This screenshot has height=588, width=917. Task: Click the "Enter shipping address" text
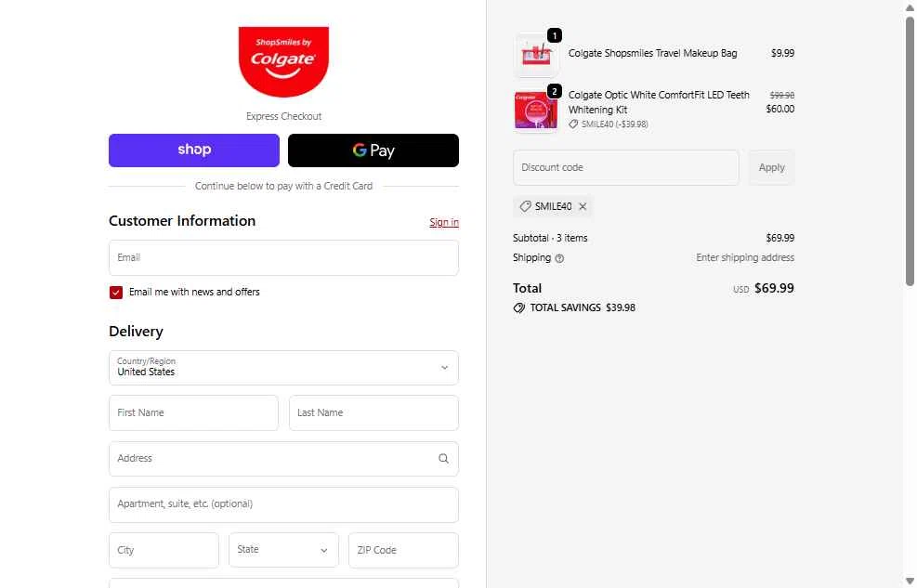point(745,257)
